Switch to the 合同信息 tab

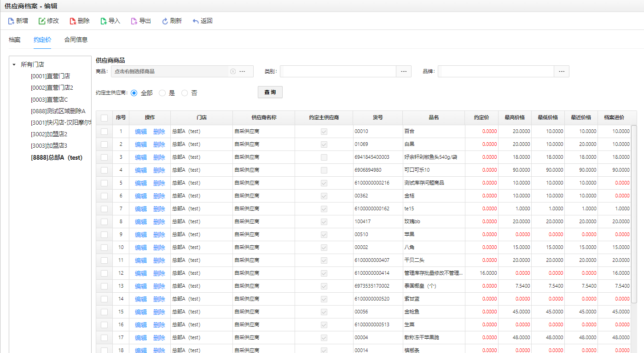point(76,40)
